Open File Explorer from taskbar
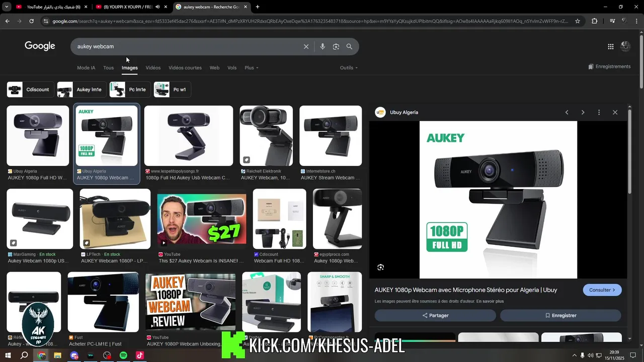 click(57, 355)
